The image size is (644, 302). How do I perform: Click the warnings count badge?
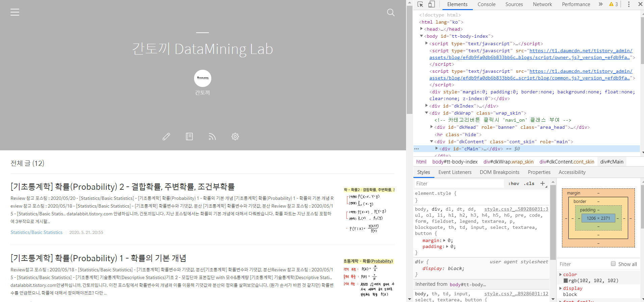click(614, 4)
